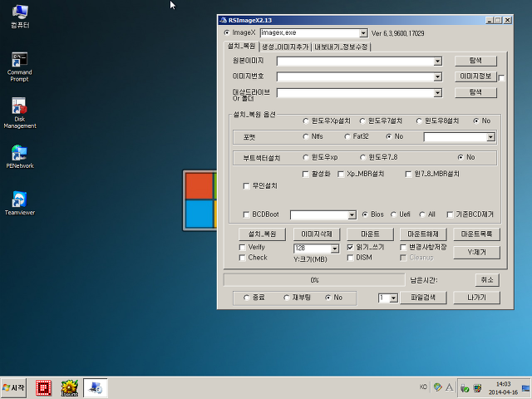Viewport: 532px width, 399px height.
Task: Toggle the checkbox beside 이미지정보
Action: [x=501, y=78]
